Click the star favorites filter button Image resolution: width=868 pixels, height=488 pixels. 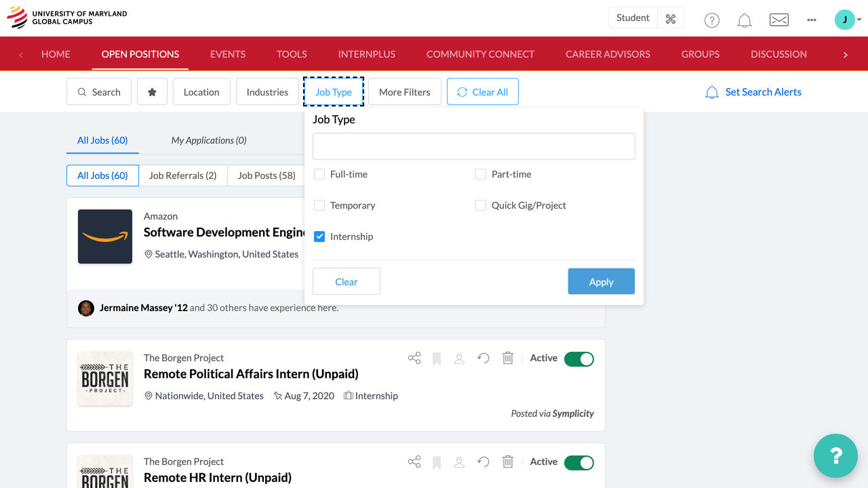(152, 92)
